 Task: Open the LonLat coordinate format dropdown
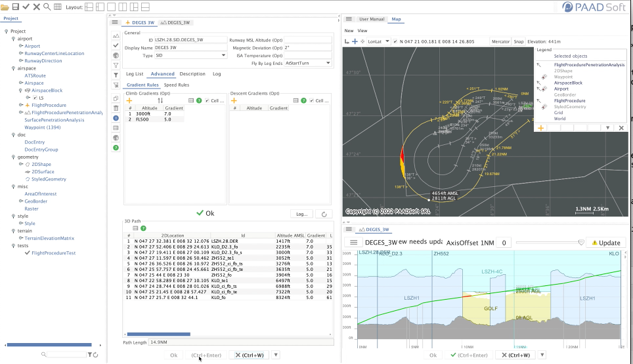[387, 41]
